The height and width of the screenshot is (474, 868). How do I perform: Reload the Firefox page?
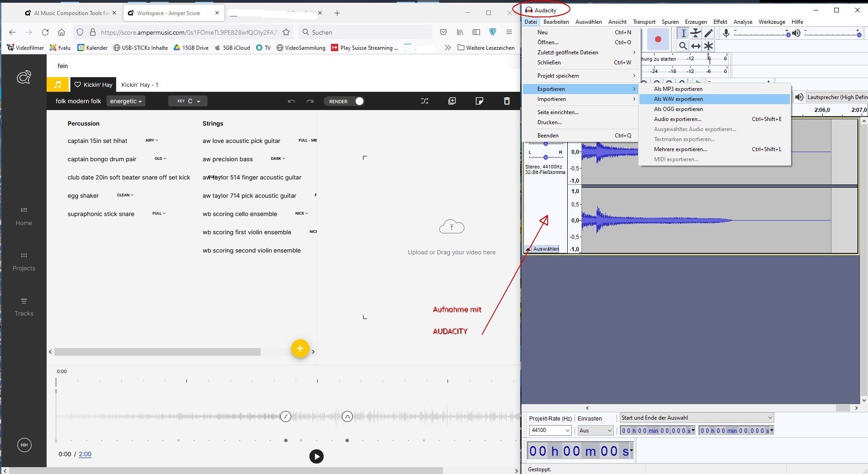click(45, 32)
